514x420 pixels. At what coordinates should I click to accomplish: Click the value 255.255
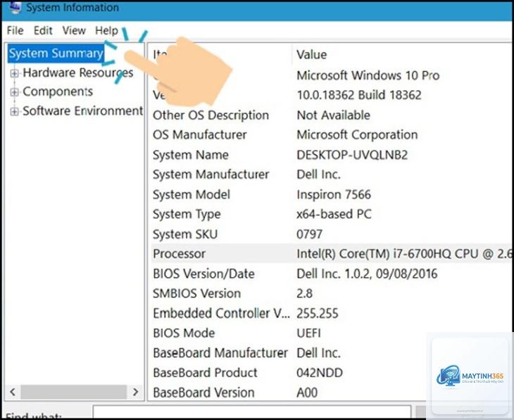(317, 314)
